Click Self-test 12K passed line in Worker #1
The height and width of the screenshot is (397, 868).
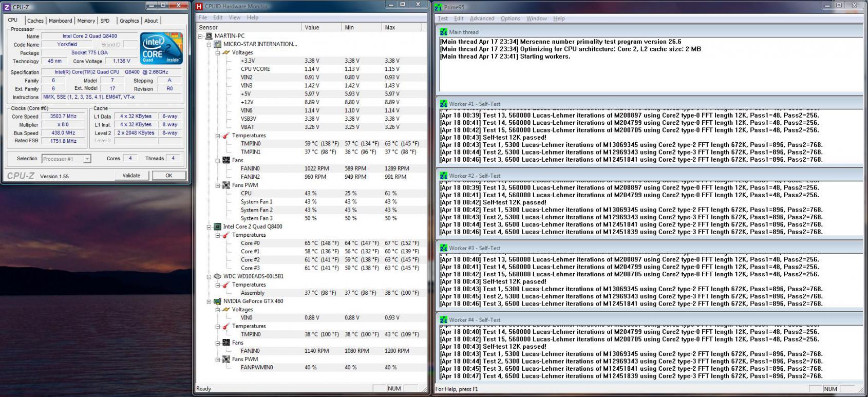tap(494, 138)
